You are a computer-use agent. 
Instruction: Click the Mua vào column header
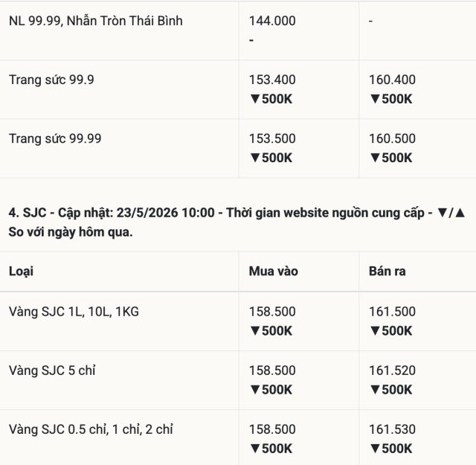pyautogui.click(x=274, y=272)
